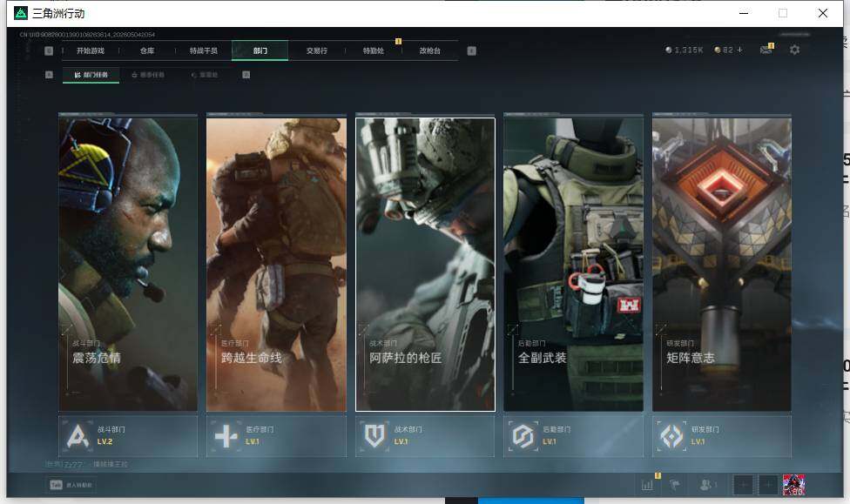Open the 跨越生命线 medical department card

pos(276,265)
